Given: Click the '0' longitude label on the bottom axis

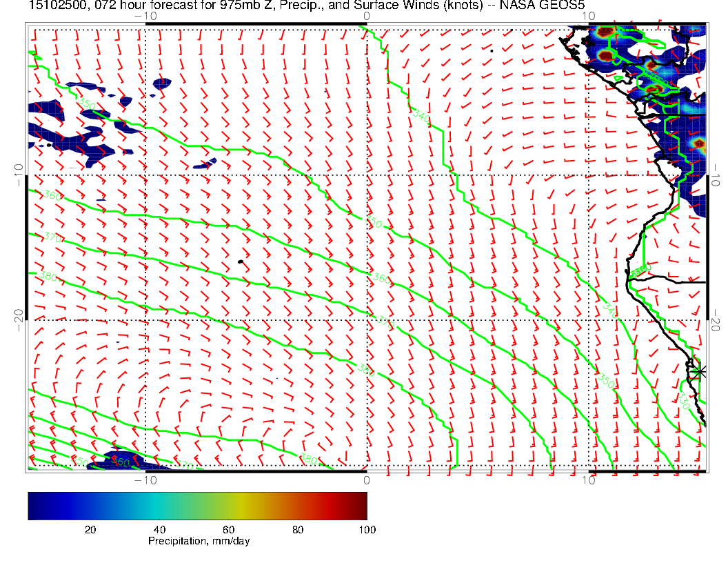Looking at the screenshot, I should (x=366, y=479).
